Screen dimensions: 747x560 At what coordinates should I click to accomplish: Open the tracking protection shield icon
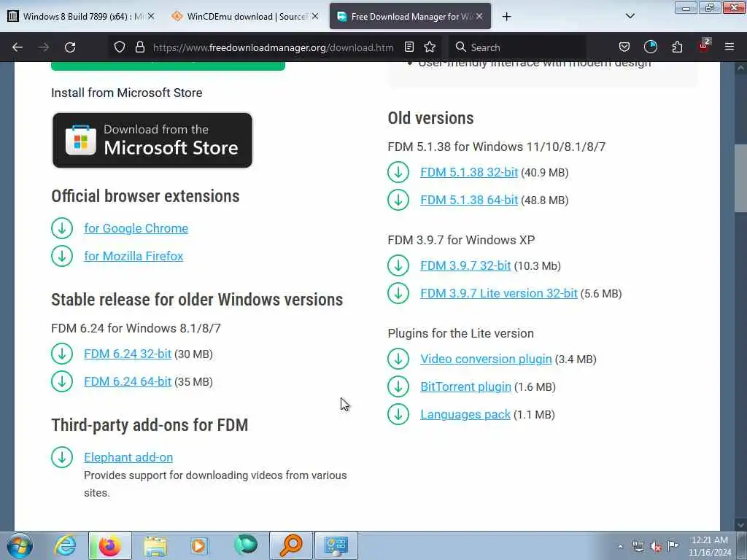[120, 47]
